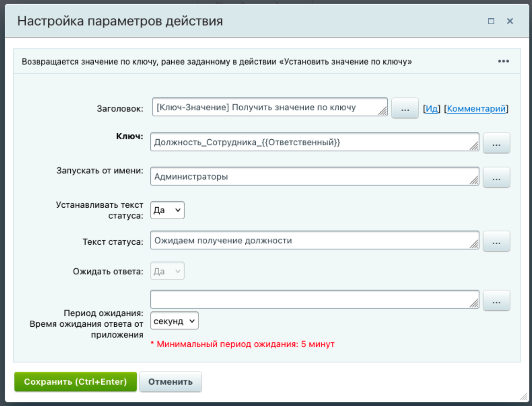Open picker beside Запускать от имени field
The image size is (532, 406).
pos(496,177)
